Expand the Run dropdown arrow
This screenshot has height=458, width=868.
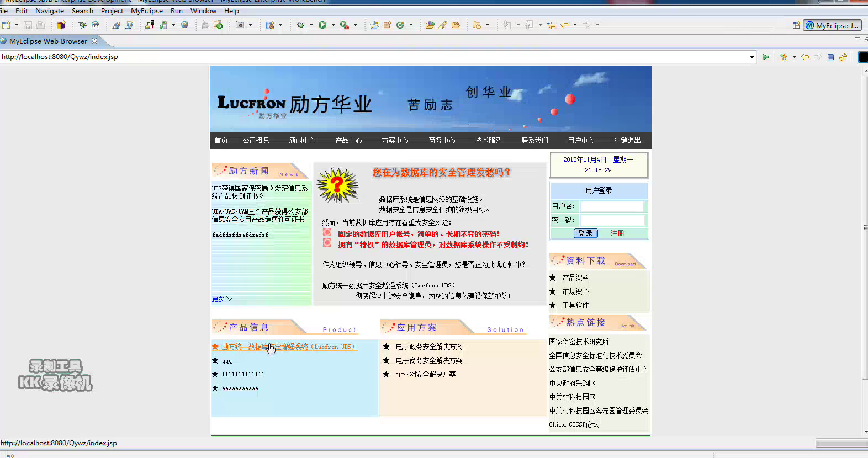333,25
